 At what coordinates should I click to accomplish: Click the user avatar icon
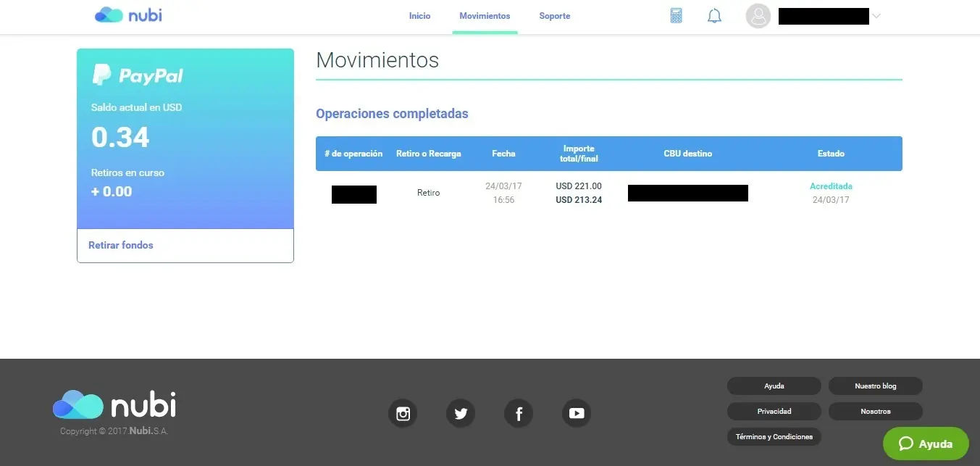(x=758, y=16)
